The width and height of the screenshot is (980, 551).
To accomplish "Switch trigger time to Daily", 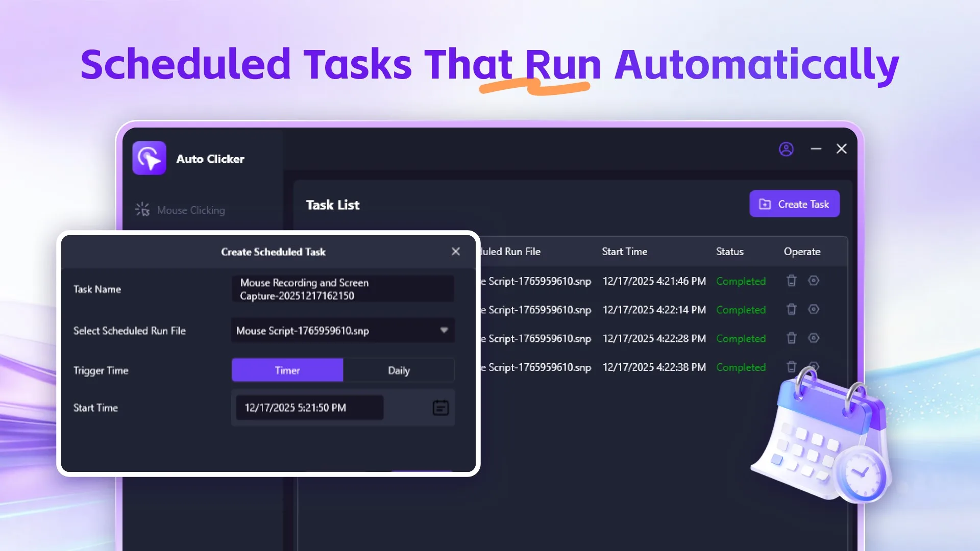I will click(x=399, y=370).
